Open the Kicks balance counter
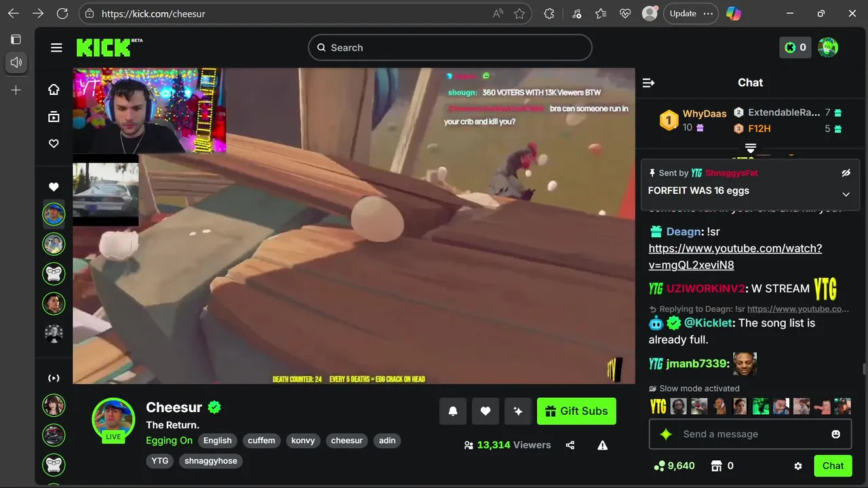The image size is (868, 488). (x=795, y=47)
